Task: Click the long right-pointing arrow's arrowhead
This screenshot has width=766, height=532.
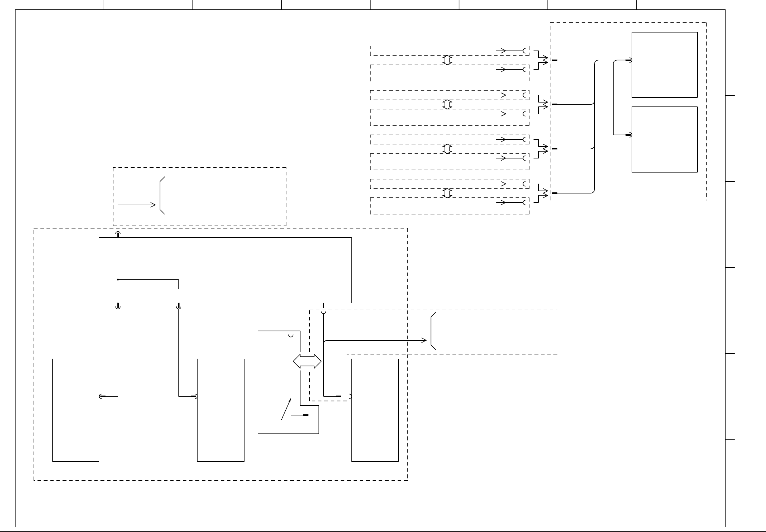Action: [x=424, y=340]
